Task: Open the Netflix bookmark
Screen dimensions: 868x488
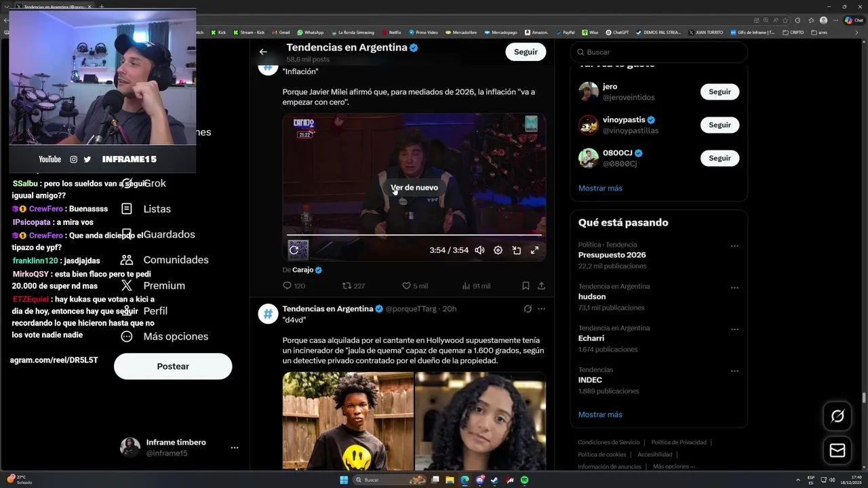Action: [x=391, y=32]
